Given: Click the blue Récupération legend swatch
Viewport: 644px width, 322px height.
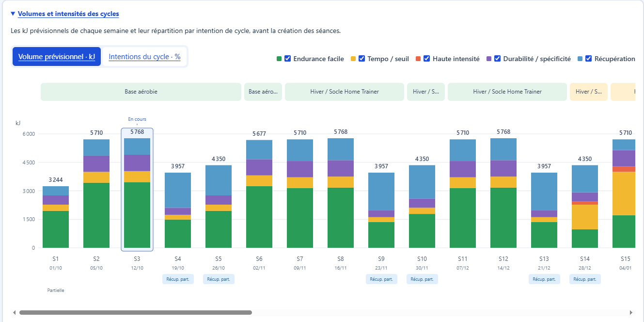Looking at the screenshot, I should 580,59.
